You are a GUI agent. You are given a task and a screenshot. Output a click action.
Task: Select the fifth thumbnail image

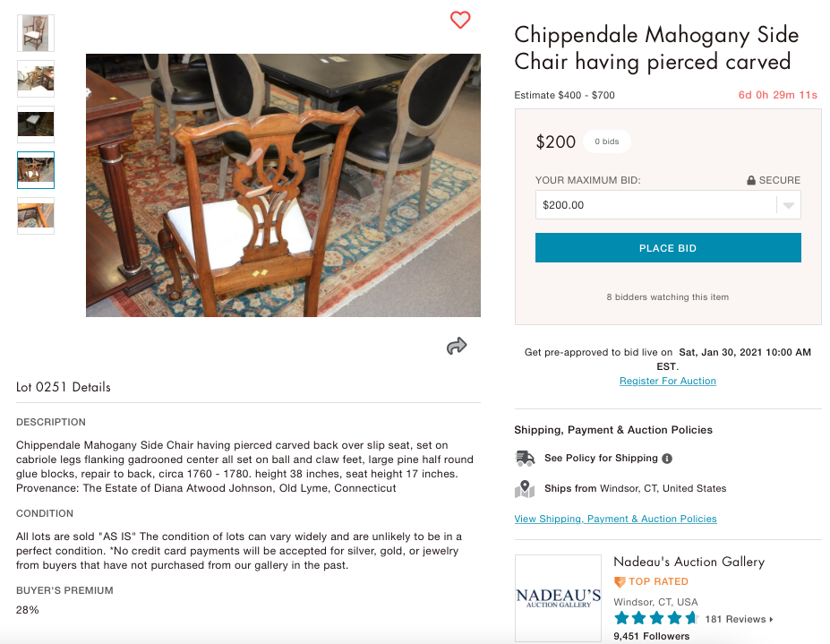(36, 216)
